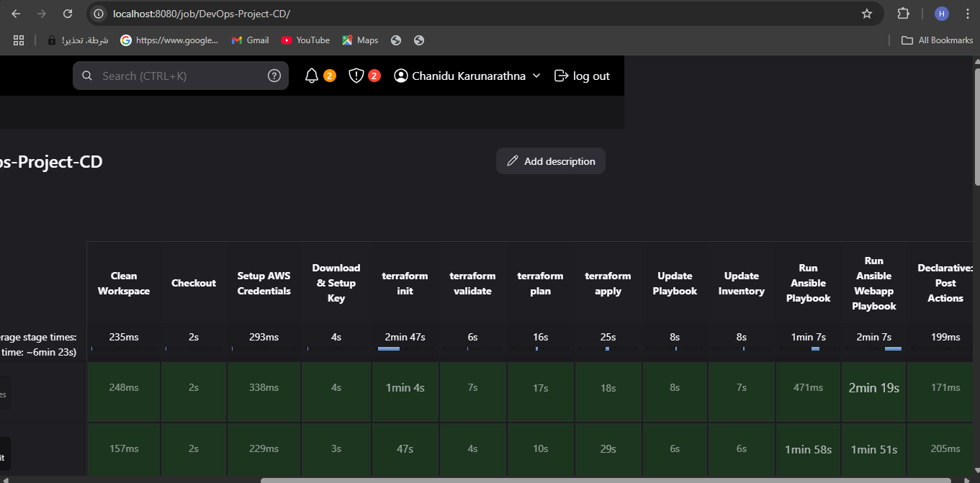Click the Clean Workspace stage header
This screenshot has width=980, height=483.
tap(124, 284)
